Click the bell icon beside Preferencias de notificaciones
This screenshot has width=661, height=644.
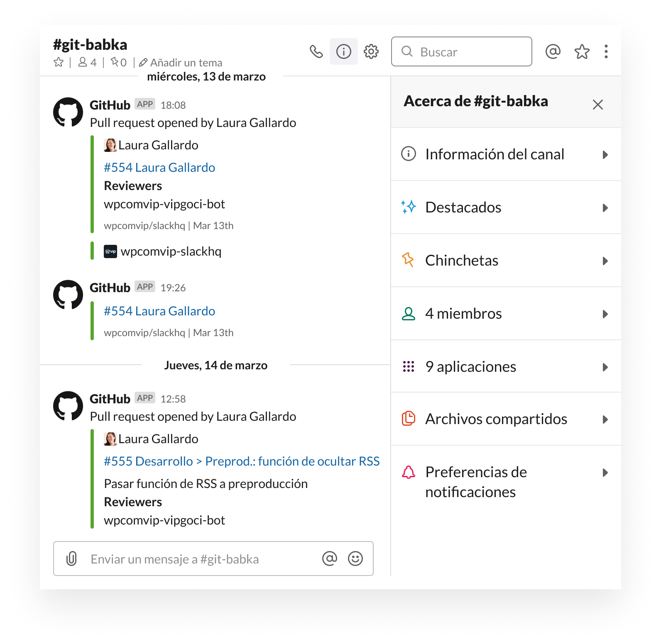[409, 472]
